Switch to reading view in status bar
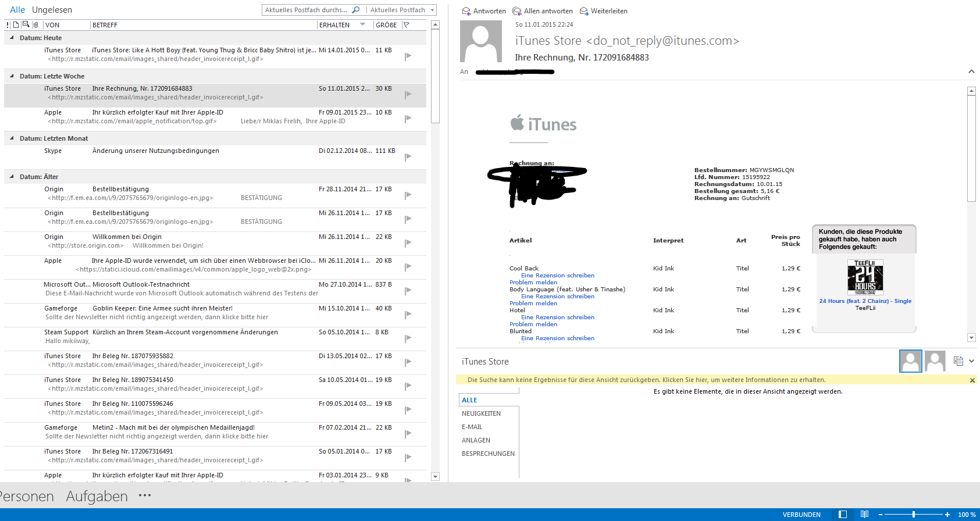This screenshot has width=980, height=521. pos(865,515)
